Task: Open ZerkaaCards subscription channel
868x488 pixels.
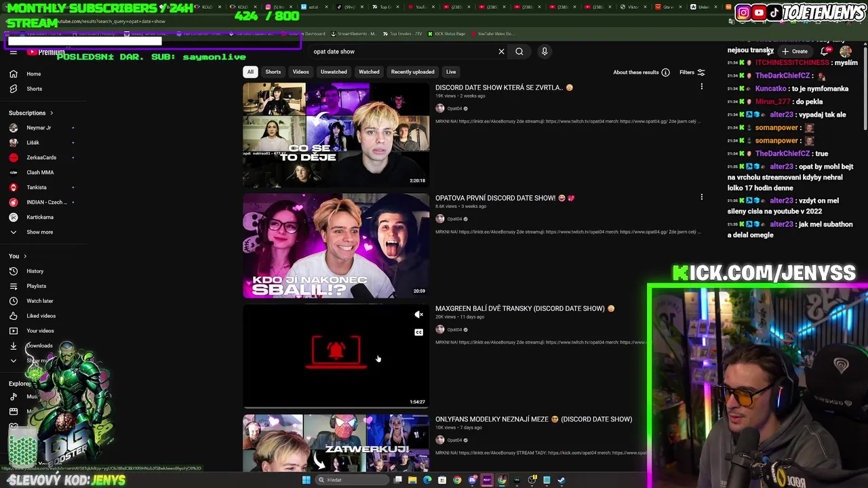Action: click(41, 157)
